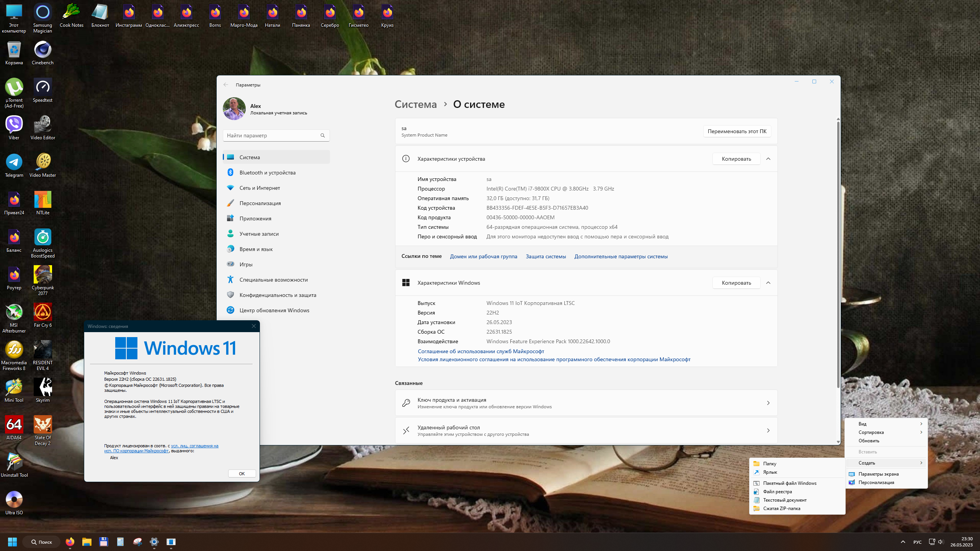Open Корзина recycle bin icon
Screen dimensions: 980x551
tap(14, 53)
